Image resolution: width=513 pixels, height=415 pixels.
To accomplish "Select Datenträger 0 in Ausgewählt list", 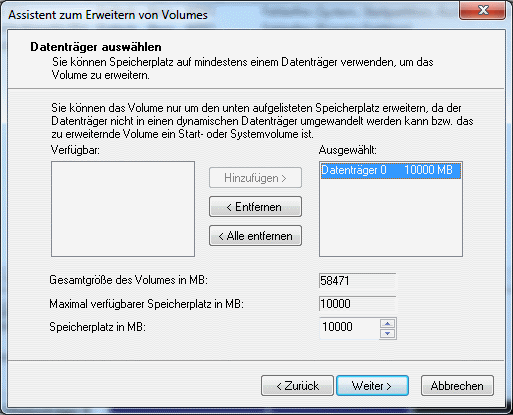I will tap(391, 170).
